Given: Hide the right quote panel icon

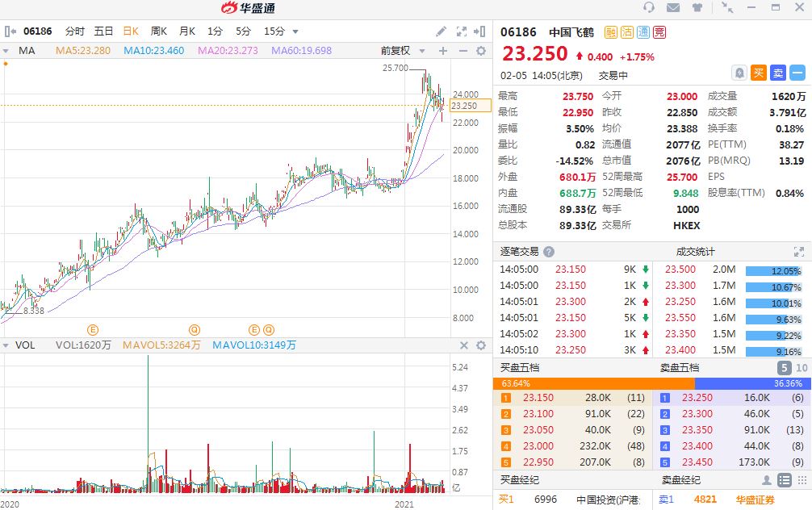Looking at the screenshot, I should point(479,31).
